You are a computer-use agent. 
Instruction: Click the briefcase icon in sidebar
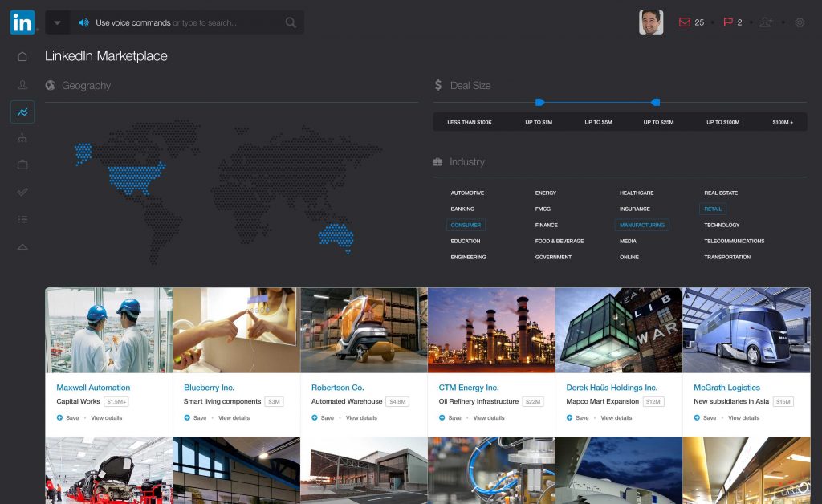[22, 165]
